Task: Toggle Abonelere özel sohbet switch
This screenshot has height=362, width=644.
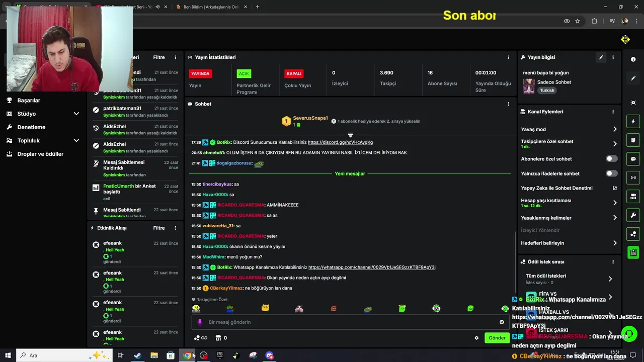Action: [x=611, y=159]
